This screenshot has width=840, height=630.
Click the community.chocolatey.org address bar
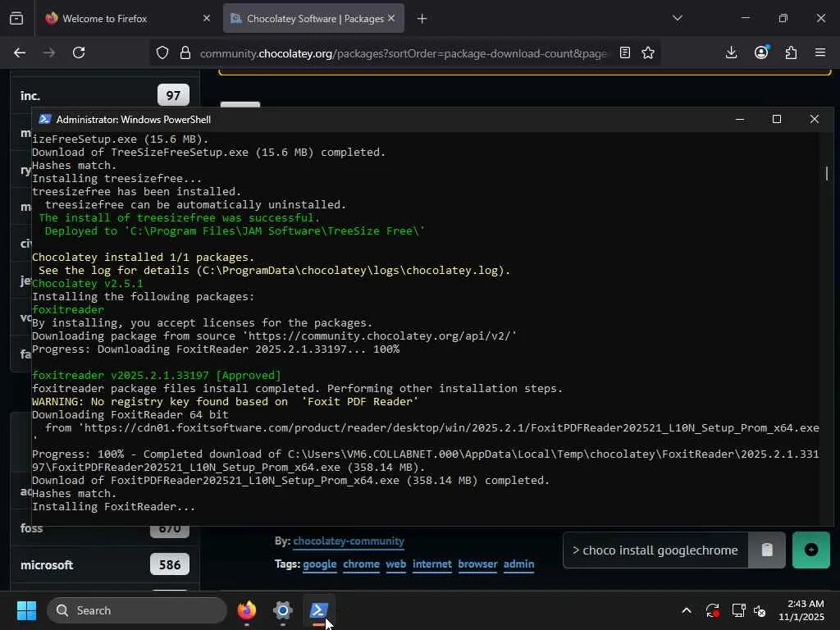[x=404, y=53]
